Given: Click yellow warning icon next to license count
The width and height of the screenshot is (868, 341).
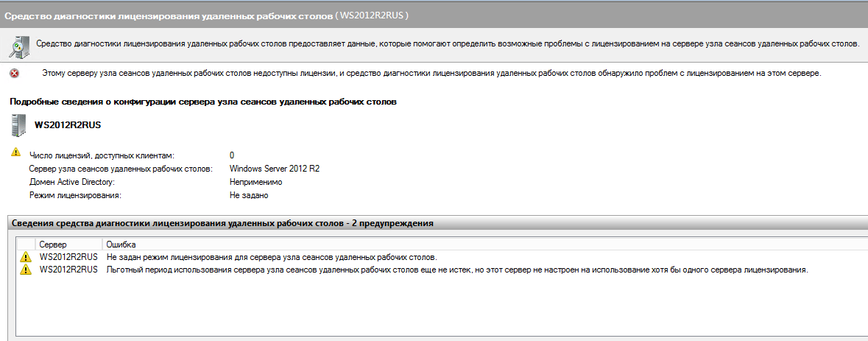Looking at the screenshot, I should pos(15,152).
